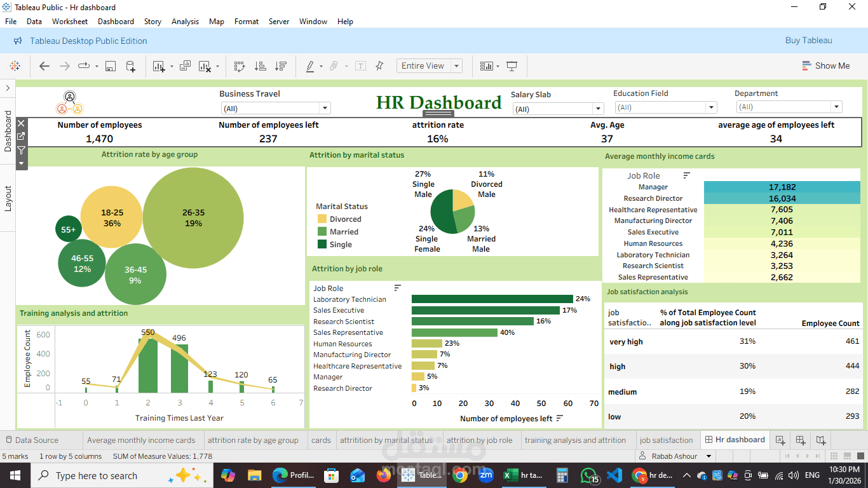Duplicate the current sheet
This screenshot has height=488, width=868.
pos(185,65)
